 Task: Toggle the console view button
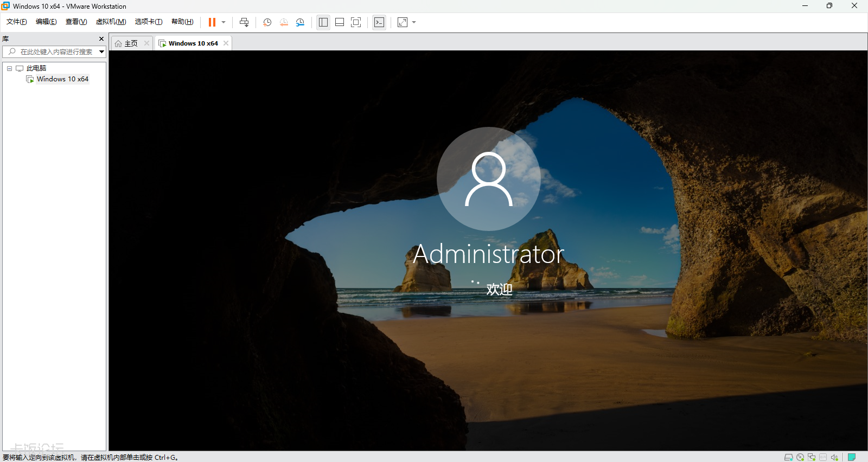[x=379, y=22]
